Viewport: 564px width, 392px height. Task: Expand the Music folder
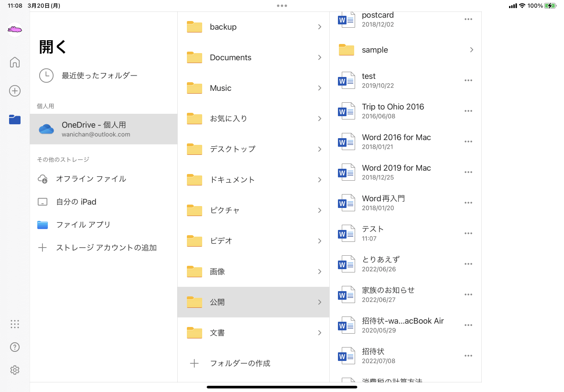(253, 88)
